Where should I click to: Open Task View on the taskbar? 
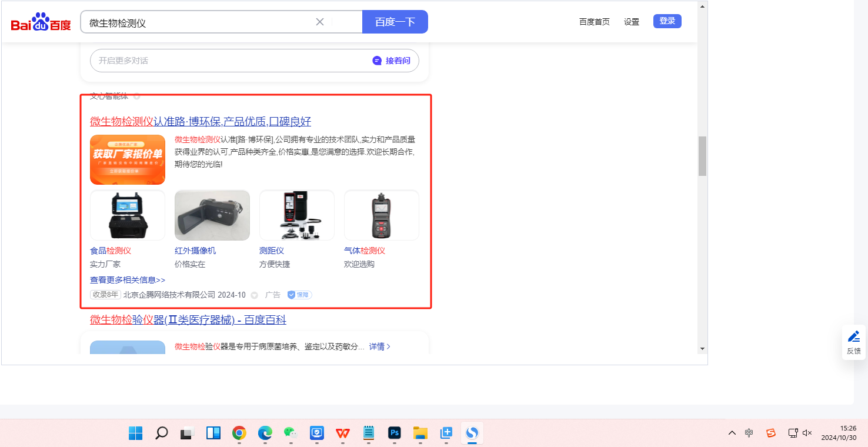(188, 433)
